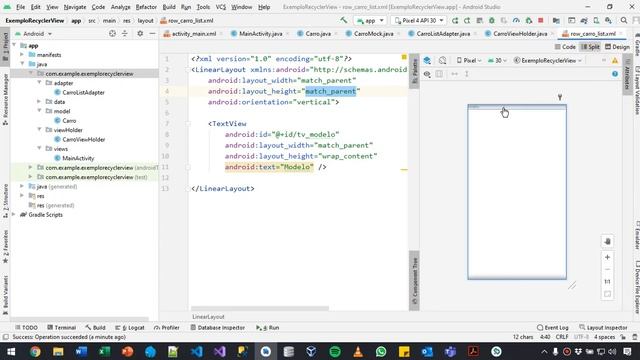The height and width of the screenshot is (360, 640).
Task: Open the Terminal tool window
Action: point(61,327)
